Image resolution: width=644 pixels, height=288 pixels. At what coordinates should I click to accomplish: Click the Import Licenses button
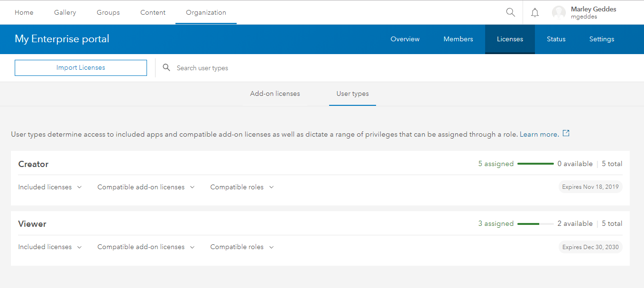81,67
